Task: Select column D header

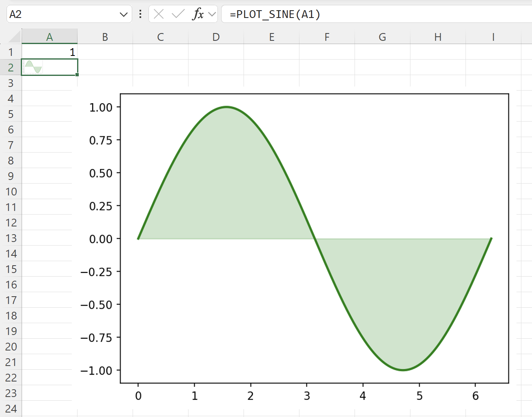Action: click(x=216, y=37)
